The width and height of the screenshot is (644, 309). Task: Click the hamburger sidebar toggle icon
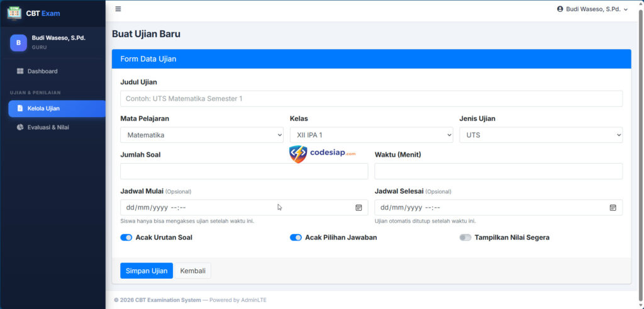click(x=118, y=9)
